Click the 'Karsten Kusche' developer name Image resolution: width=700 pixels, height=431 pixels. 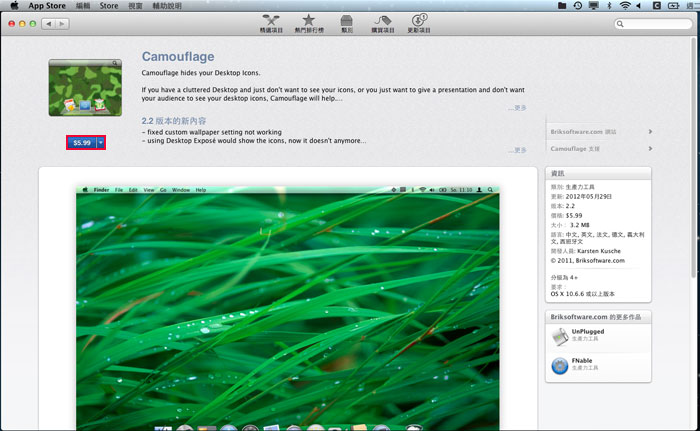pos(599,251)
